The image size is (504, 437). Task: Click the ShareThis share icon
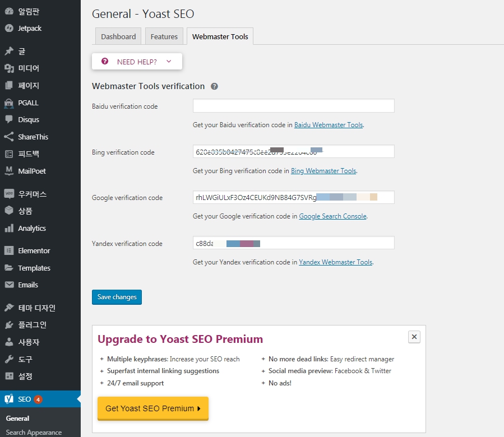point(9,137)
